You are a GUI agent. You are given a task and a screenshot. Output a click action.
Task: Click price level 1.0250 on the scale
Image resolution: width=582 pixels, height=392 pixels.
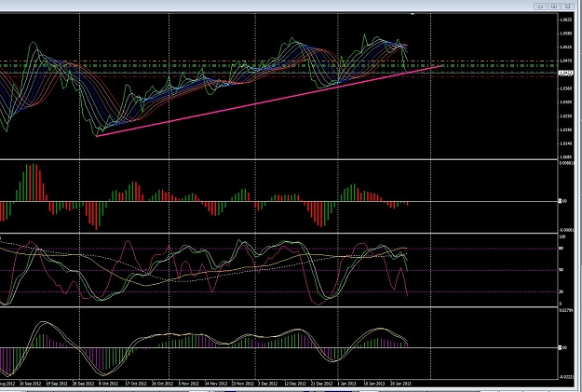[566, 116]
